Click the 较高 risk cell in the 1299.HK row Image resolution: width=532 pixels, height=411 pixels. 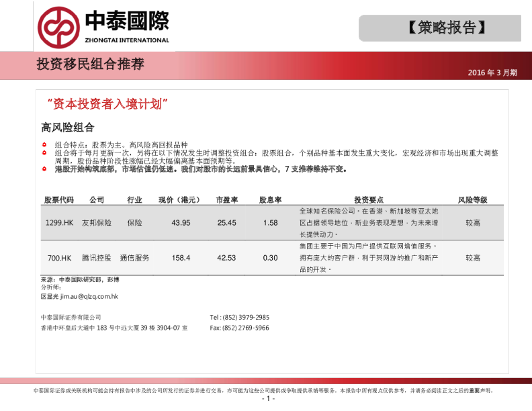(x=473, y=223)
